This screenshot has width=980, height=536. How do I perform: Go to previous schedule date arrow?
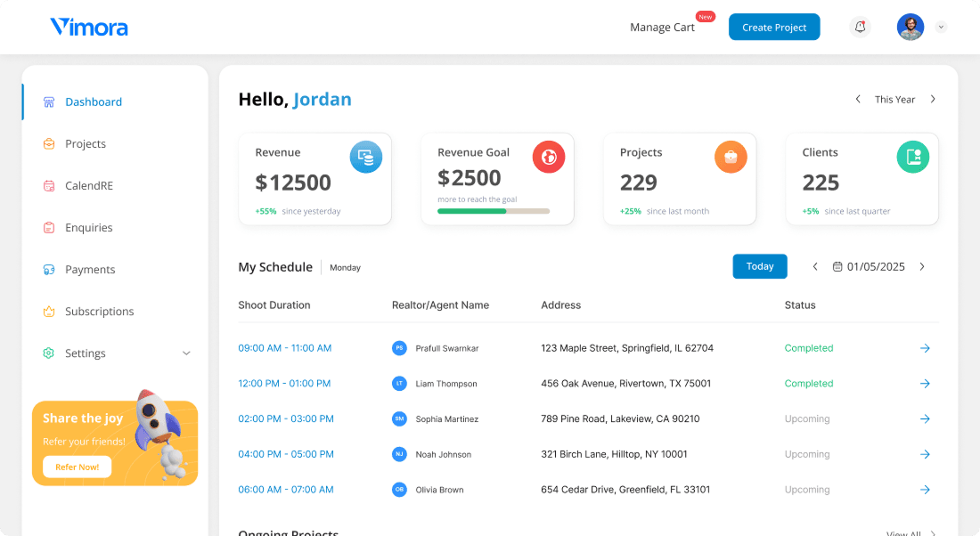pyautogui.click(x=815, y=267)
